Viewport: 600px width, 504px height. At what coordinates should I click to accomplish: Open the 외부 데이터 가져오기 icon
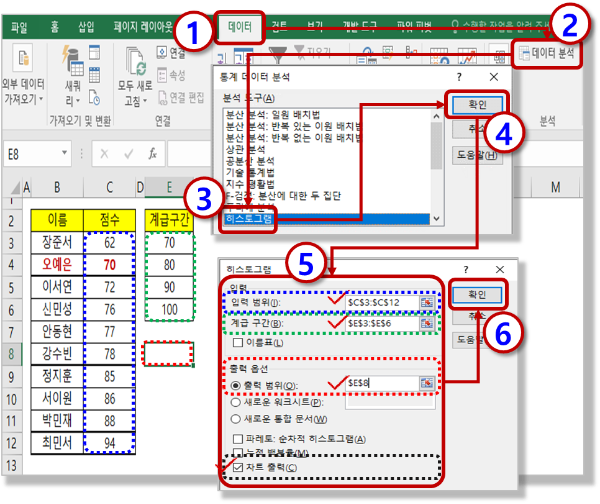point(23,58)
